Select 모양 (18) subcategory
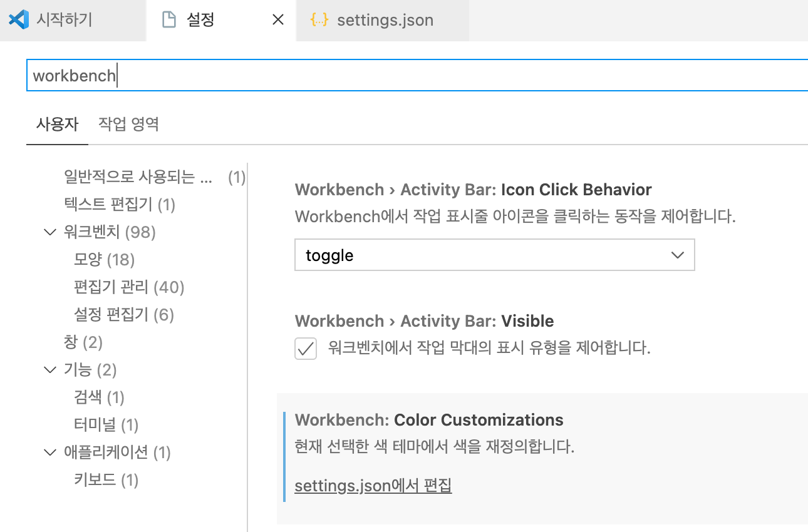The image size is (808, 532). pyautogui.click(x=105, y=260)
